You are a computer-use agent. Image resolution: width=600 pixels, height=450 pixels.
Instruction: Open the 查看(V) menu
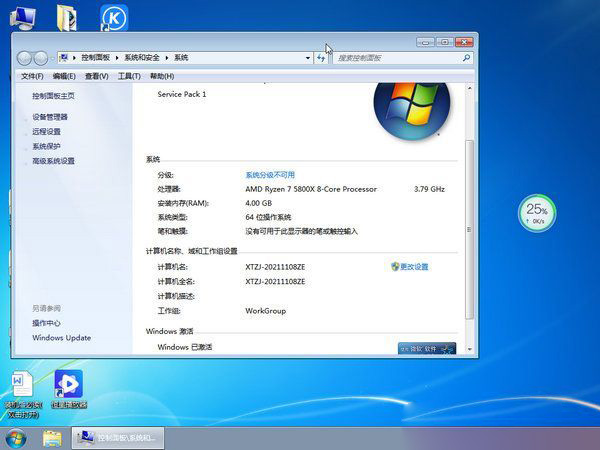(96, 76)
